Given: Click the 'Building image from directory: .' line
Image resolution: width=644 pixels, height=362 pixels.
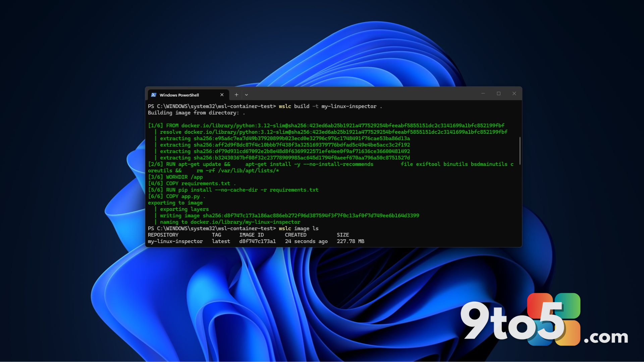Looking at the screenshot, I should click(197, 113).
